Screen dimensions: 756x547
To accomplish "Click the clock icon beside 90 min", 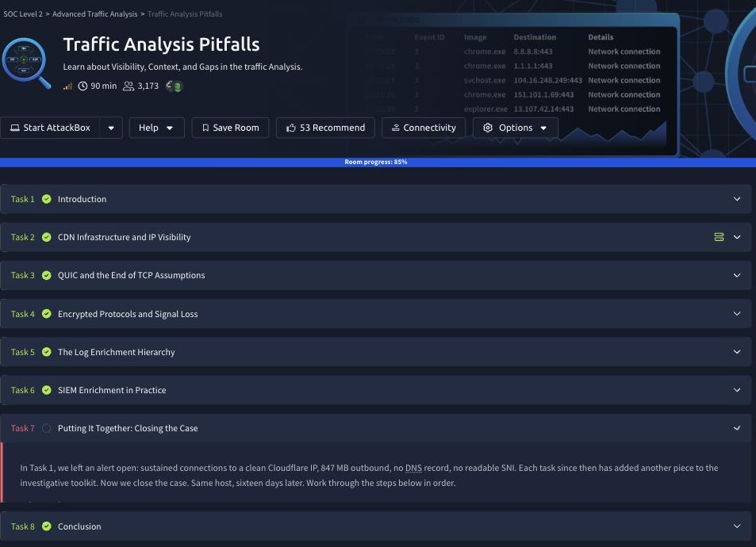I will 83,86.
